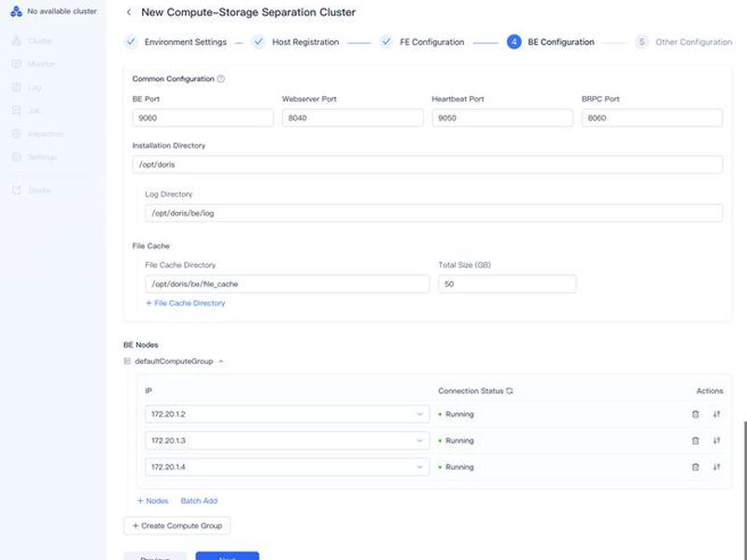Click the BE Port input field

pyautogui.click(x=203, y=119)
